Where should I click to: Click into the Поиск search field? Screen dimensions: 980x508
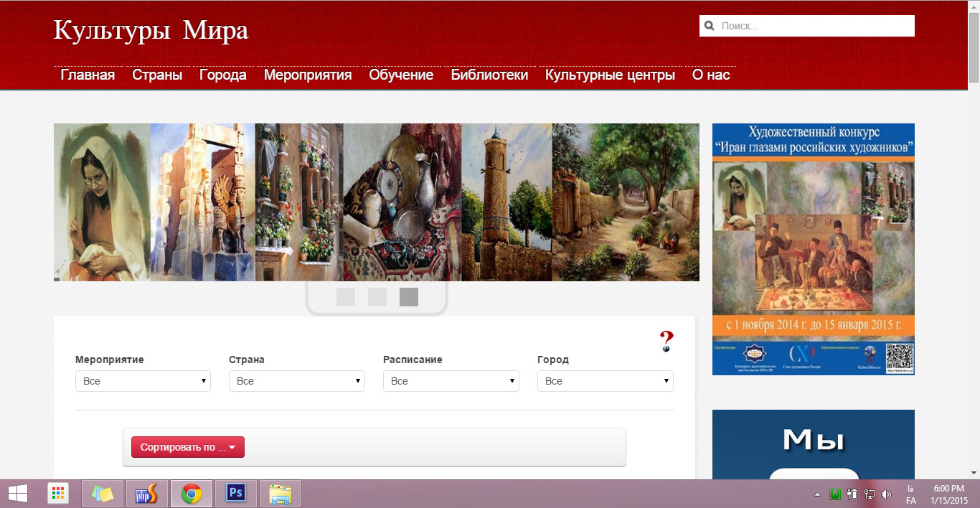814,26
